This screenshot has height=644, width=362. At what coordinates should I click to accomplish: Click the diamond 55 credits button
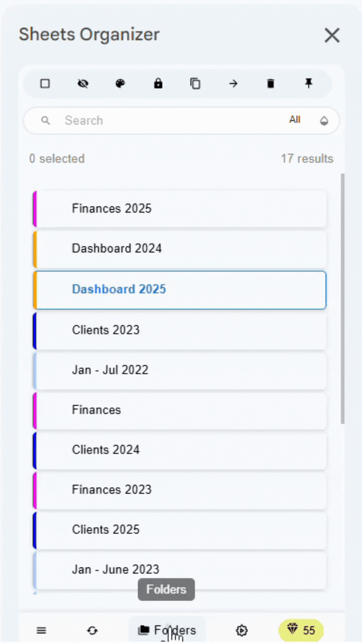coord(301,631)
